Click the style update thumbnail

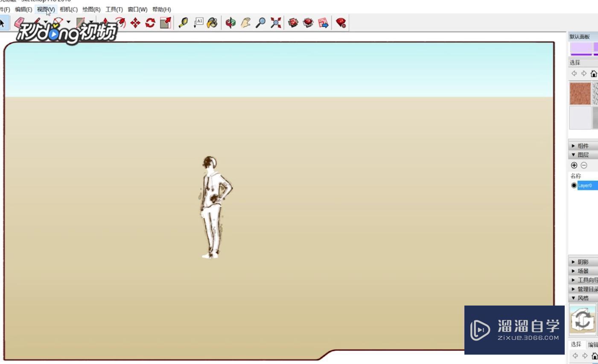pos(583,320)
